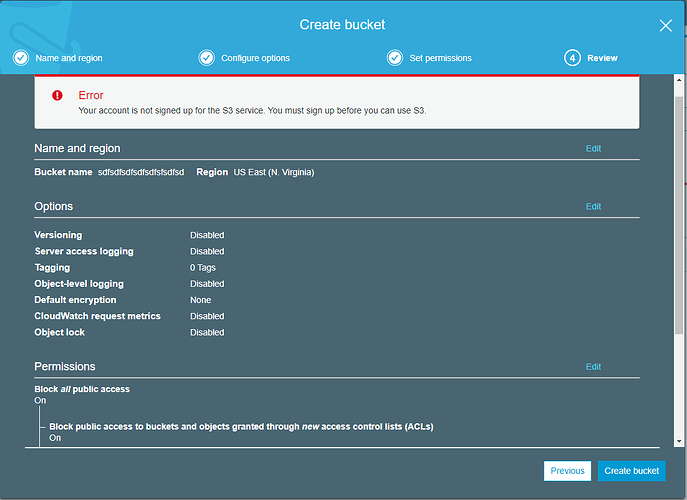The height and width of the screenshot is (500, 687).
Task: Select the Review step label
Action: click(602, 58)
